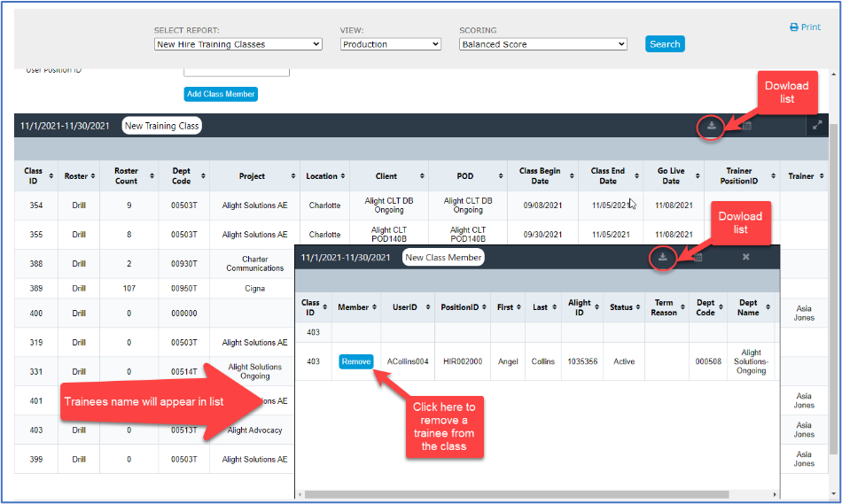Remove Angel Collins from the class
The height and width of the screenshot is (504, 842).
click(355, 361)
